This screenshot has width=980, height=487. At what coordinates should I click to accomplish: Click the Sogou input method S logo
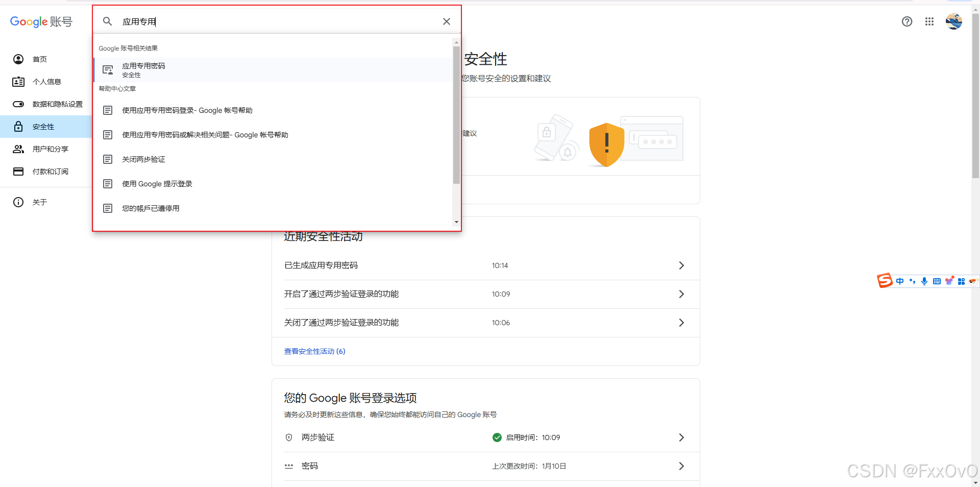[885, 281]
